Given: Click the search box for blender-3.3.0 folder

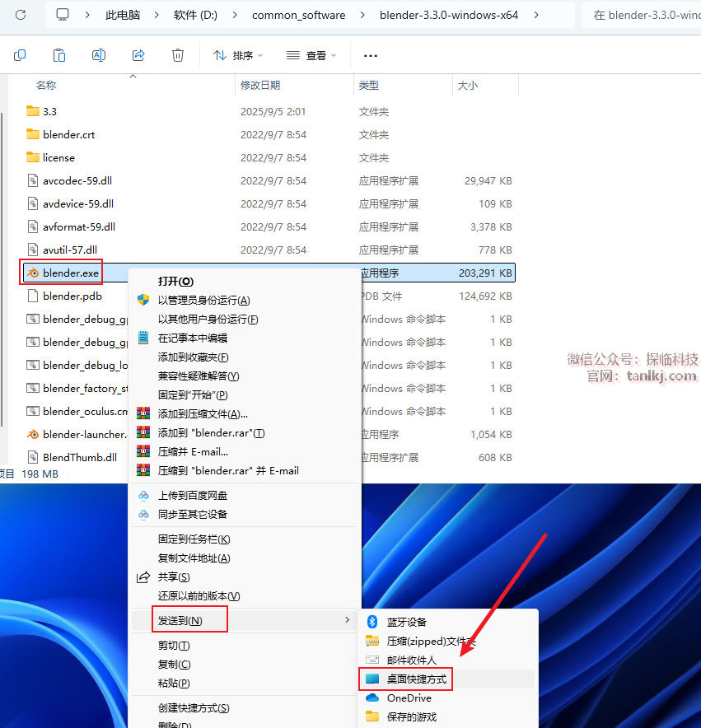Looking at the screenshot, I should 642,15.
